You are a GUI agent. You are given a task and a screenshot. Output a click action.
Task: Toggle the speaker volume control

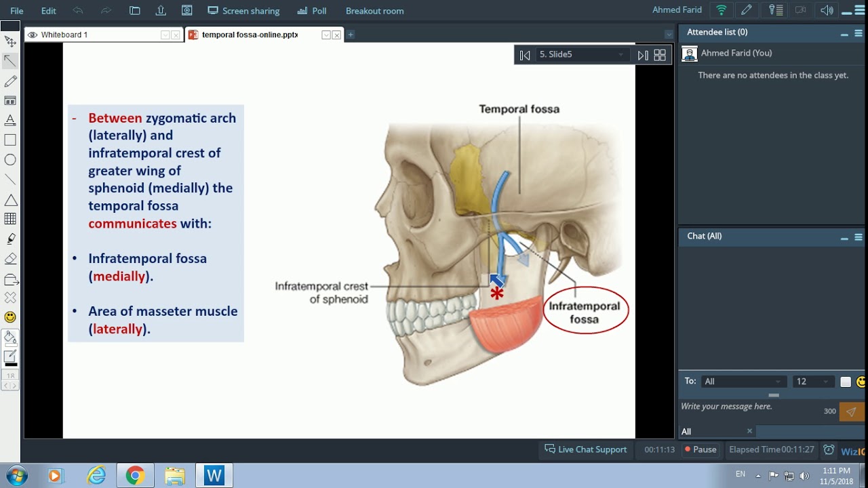coord(827,10)
